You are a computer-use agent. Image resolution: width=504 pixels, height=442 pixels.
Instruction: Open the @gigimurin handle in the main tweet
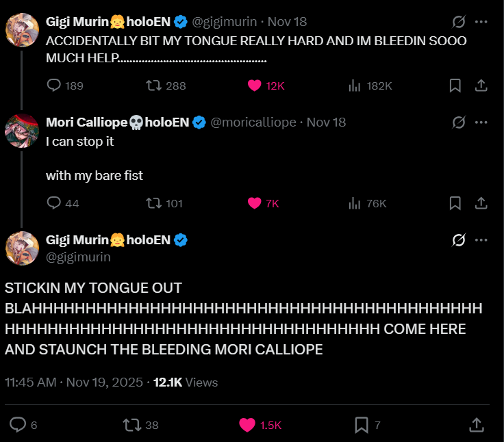(78, 257)
